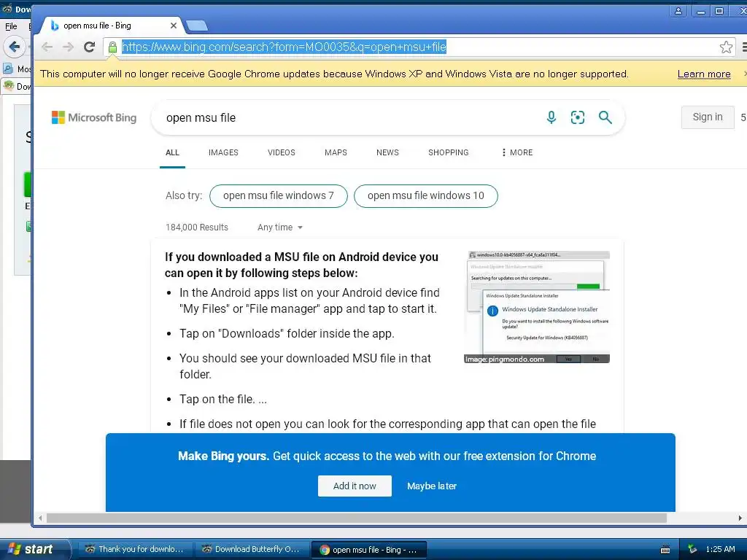Image resolution: width=747 pixels, height=560 pixels.
Task: Switch to the VIDEOS tab
Action: pos(282,152)
